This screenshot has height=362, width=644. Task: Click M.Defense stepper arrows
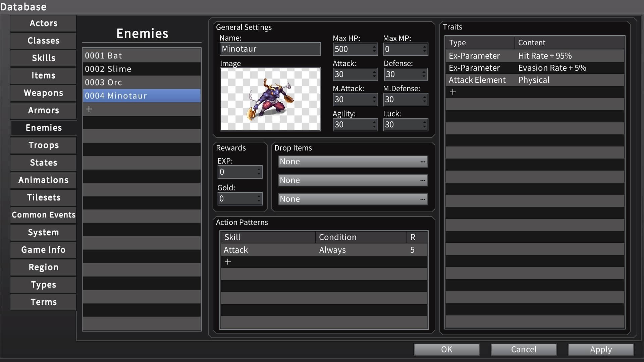(x=425, y=100)
